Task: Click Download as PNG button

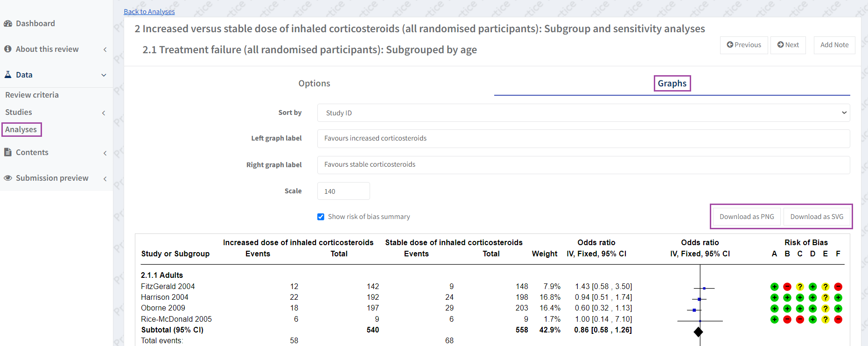Action: coord(747,217)
